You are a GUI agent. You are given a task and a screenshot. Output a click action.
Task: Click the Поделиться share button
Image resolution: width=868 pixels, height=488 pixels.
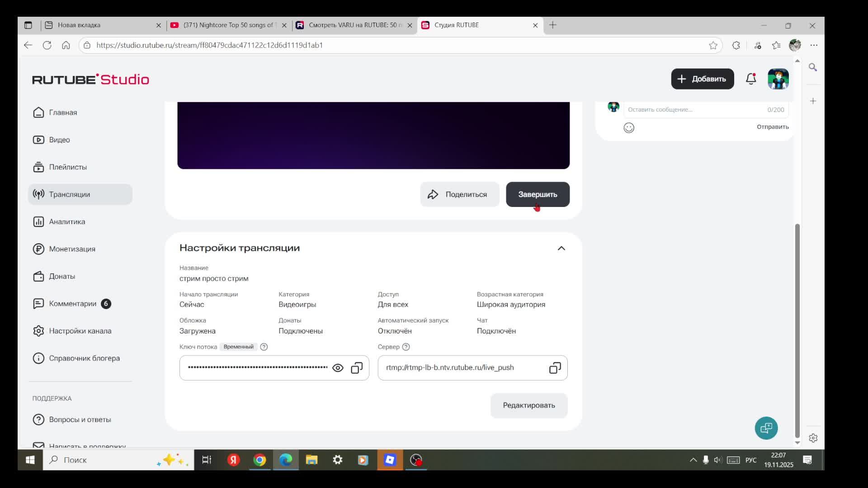[459, 195]
